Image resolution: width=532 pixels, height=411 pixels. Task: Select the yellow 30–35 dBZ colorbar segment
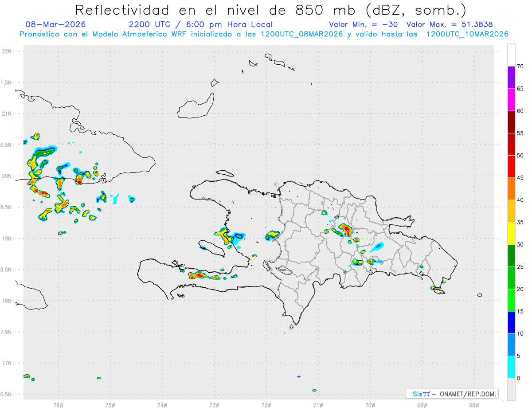click(511, 233)
